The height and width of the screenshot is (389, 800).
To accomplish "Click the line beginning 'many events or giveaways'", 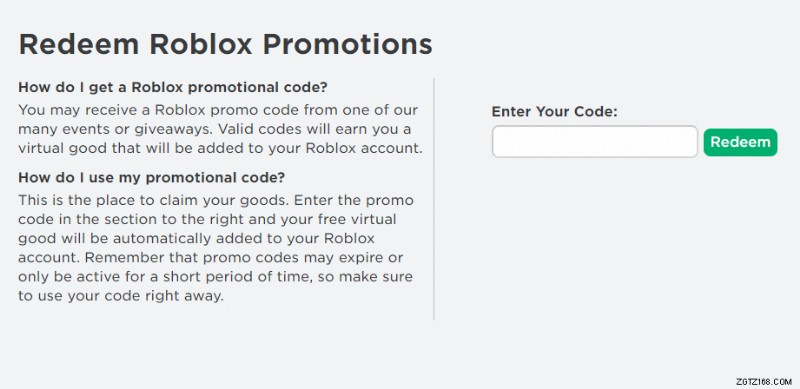I will tap(215, 129).
